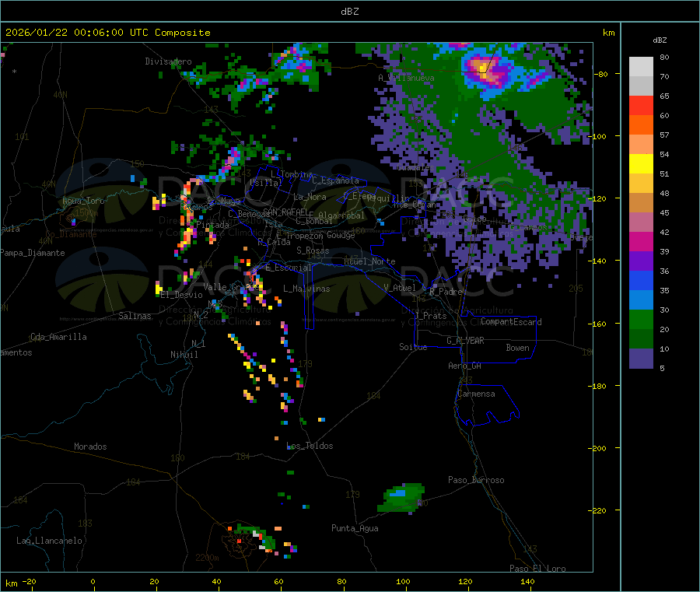Click the A_Villanueva station label
The width and height of the screenshot is (700, 592).
406,78
